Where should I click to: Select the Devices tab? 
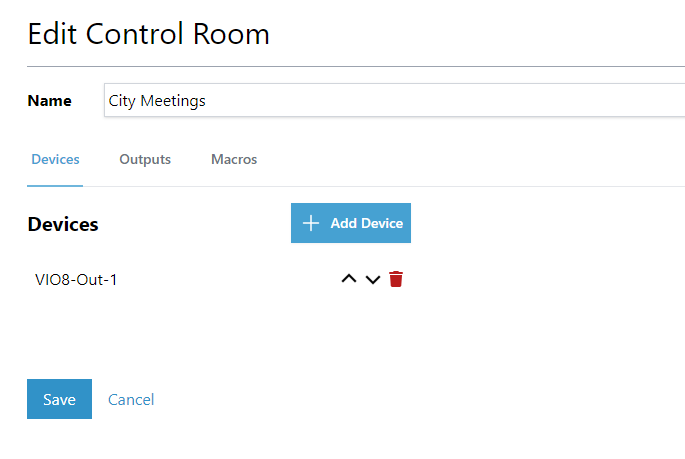[x=55, y=159]
